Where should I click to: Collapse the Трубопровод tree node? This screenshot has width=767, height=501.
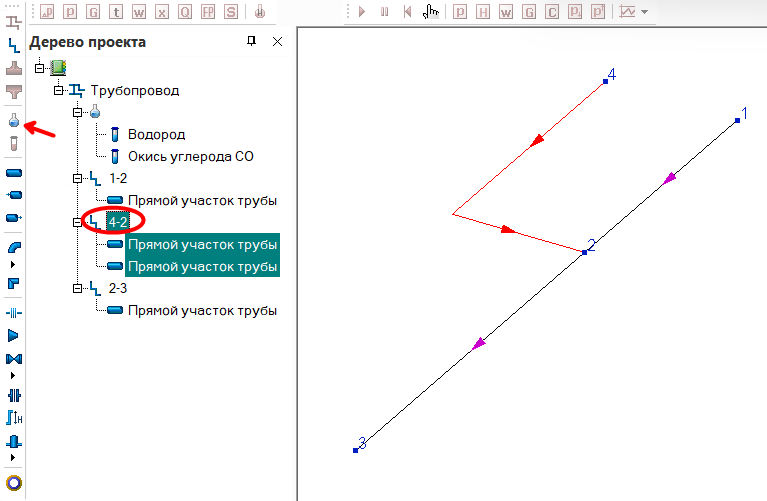(59, 90)
